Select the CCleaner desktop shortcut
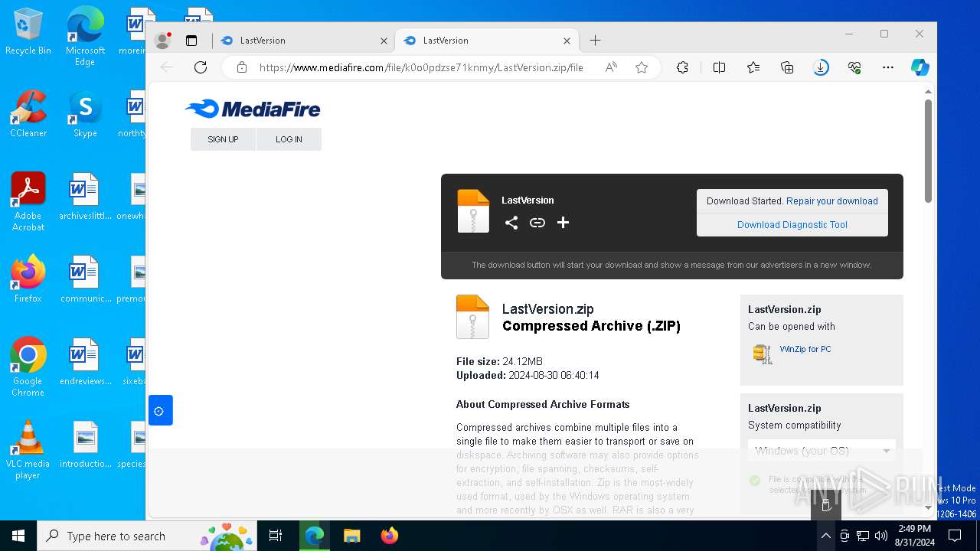The image size is (980, 551). click(28, 115)
